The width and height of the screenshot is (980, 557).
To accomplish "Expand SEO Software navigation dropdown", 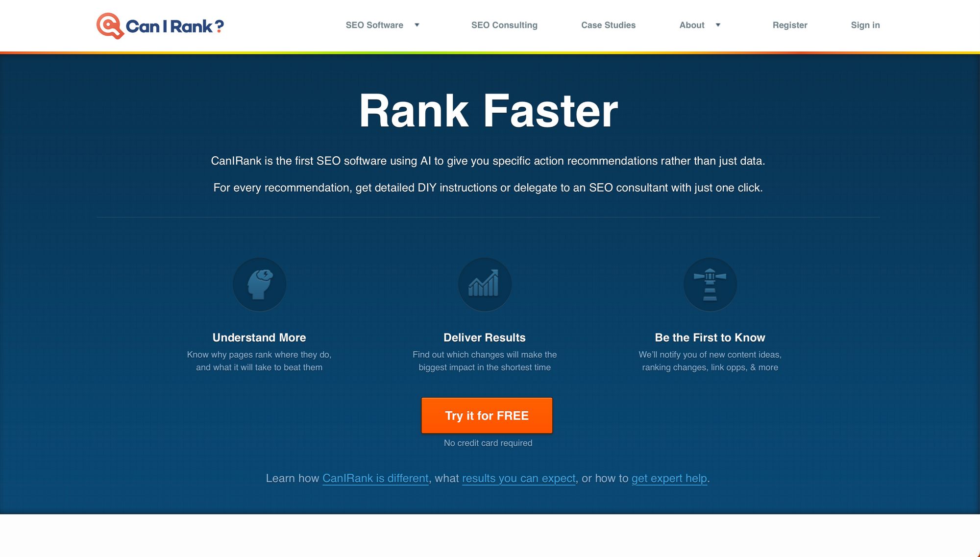I will pyautogui.click(x=416, y=25).
